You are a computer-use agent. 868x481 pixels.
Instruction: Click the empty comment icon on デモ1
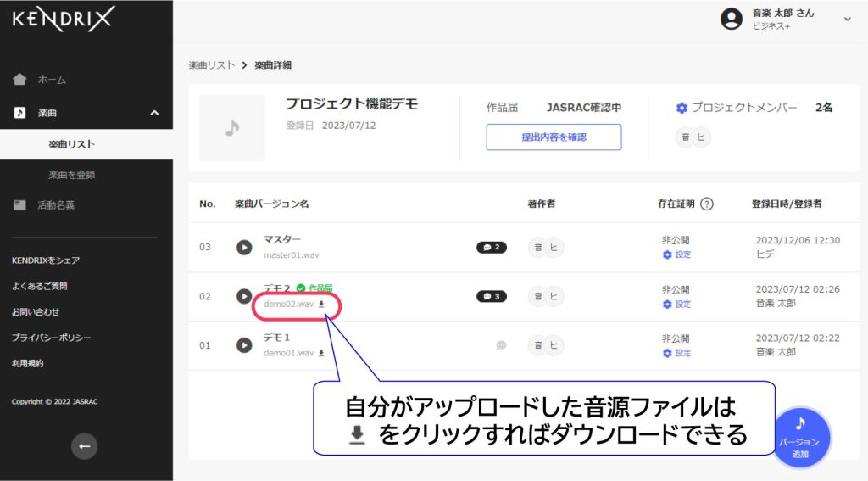[501, 345]
